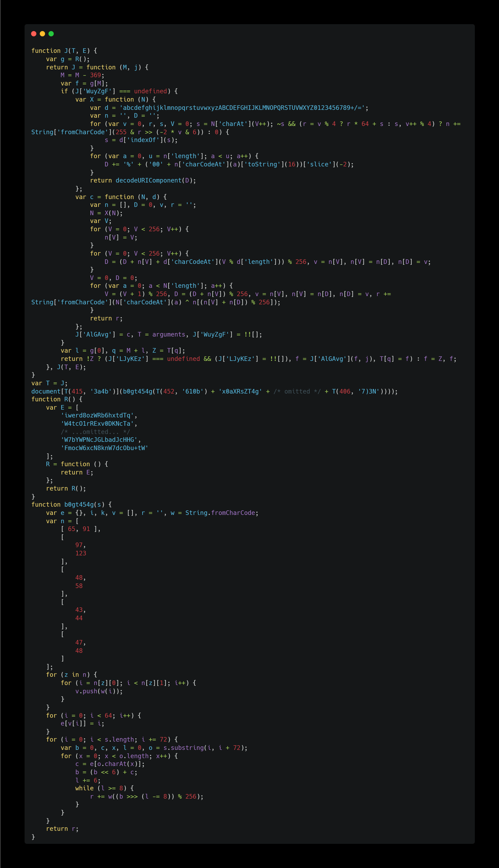The height and width of the screenshot is (868, 499).
Task: Click the condition "if (J['WuyZgF'] === undefined) {"
Action: (x=119, y=91)
